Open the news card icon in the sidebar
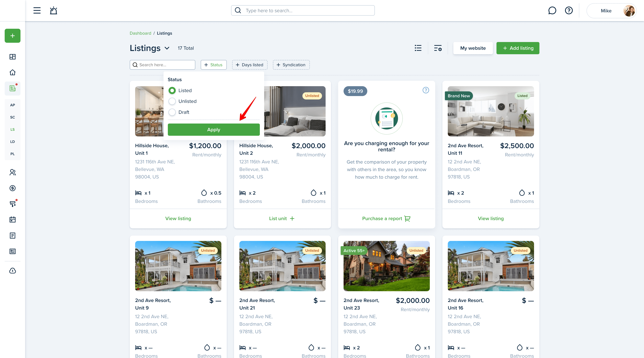This screenshot has height=358, width=644. pos(13,251)
